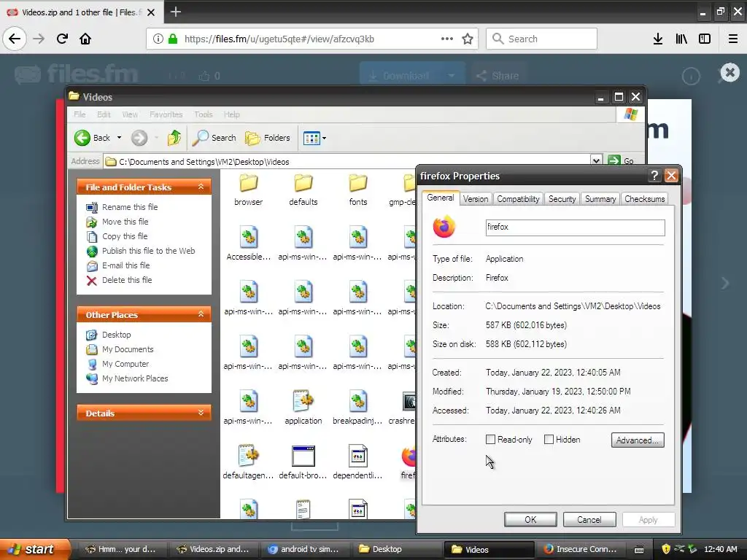Viewport: 747px width, 560px height.
Task: Switch to the Version tab
Action: click(x=476, y=199)
